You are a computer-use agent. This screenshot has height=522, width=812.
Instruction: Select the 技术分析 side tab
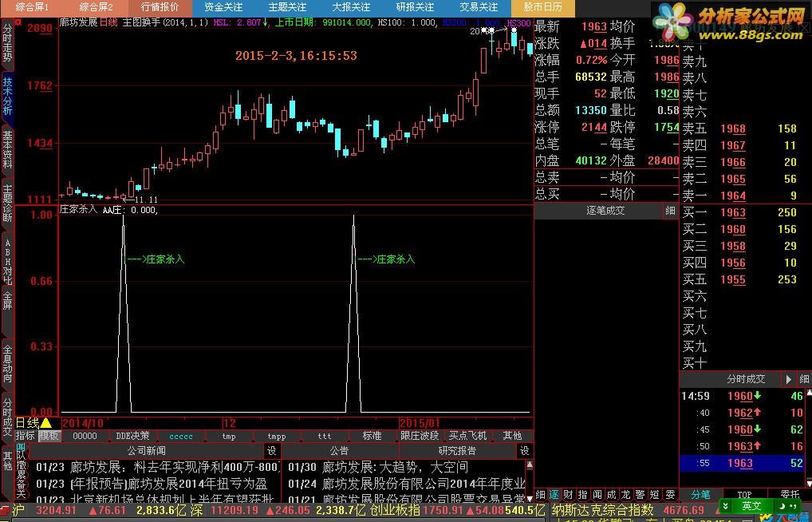(x=7, y=97)
